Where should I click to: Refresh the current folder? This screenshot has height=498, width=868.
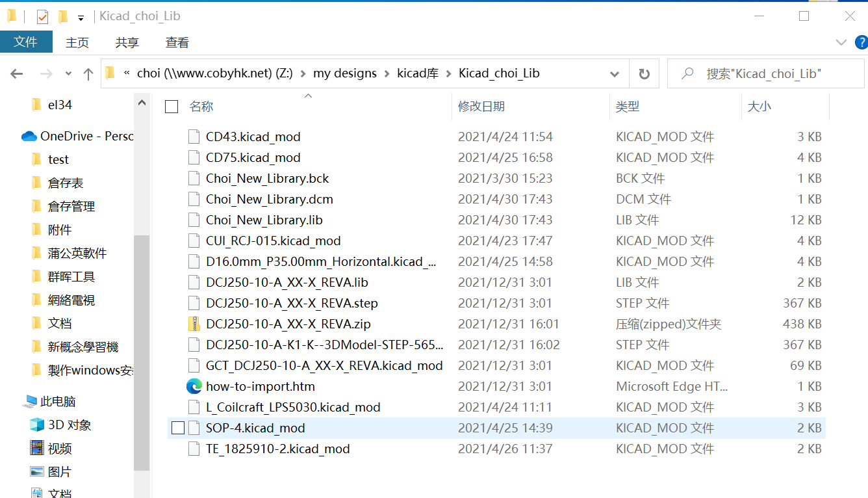coord(644,74)
